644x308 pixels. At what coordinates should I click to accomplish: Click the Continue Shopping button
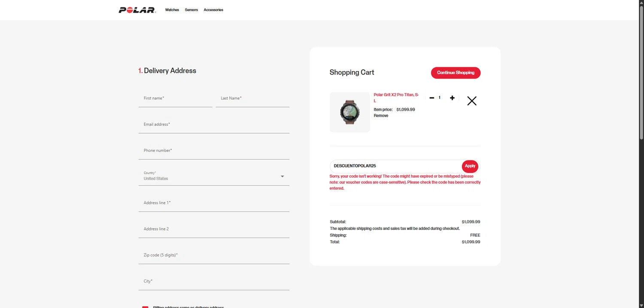[x=456, y=72]
